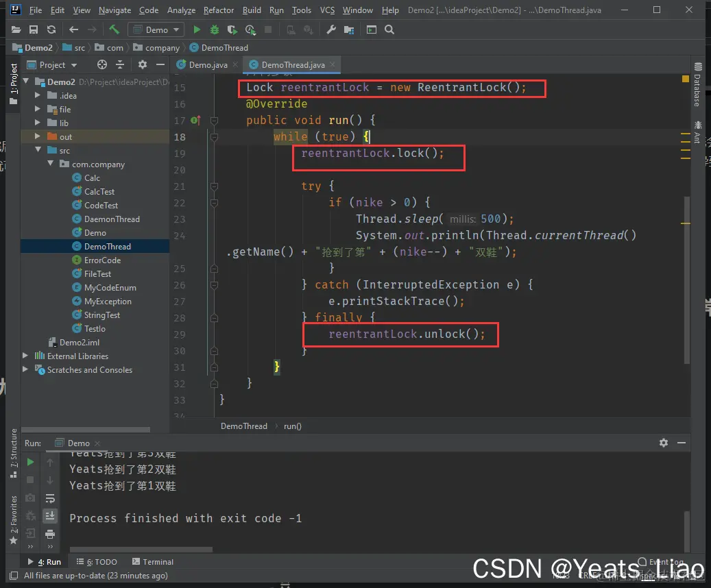Open the 6: TODO tool window
Viewport: 711px width, 588px height.
(97, 562)
